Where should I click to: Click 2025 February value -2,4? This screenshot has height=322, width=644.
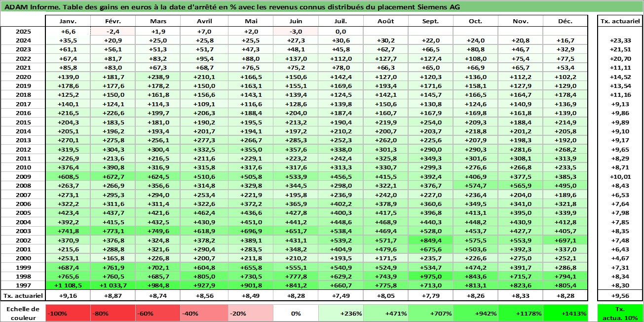pyautogui.click(x=113, y=32)
